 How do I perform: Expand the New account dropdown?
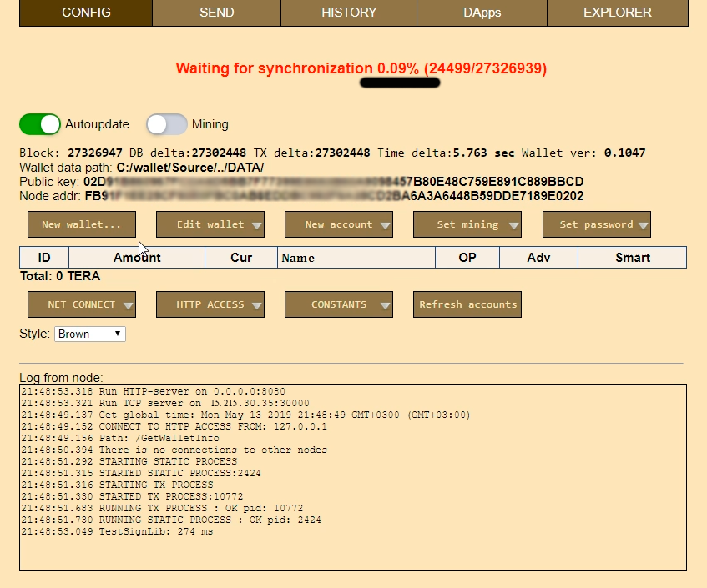(339, 224)
